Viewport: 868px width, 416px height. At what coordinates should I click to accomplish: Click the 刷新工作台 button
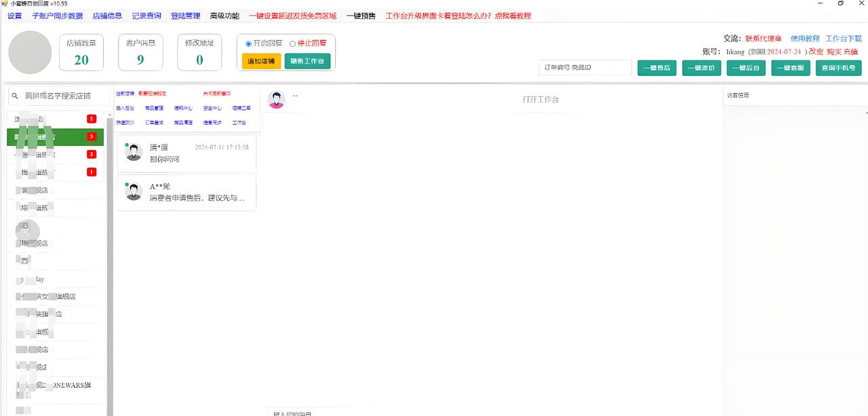click(307, 61)
